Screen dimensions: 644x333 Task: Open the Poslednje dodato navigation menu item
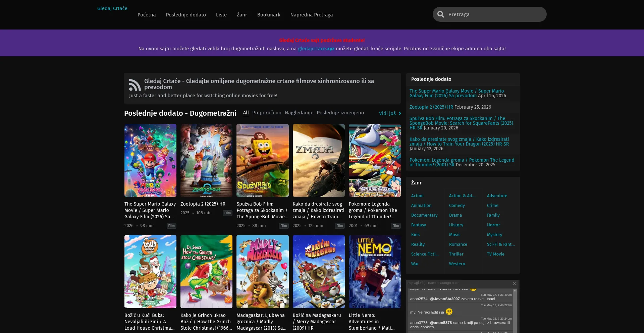tap(186, 15)
